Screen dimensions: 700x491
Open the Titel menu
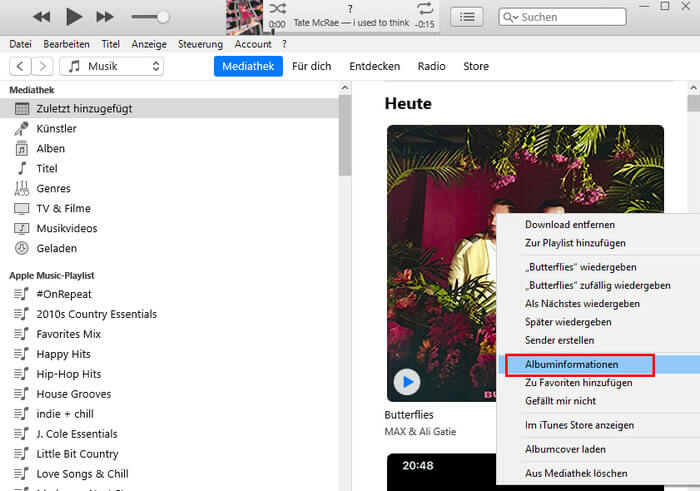[110, 44]
